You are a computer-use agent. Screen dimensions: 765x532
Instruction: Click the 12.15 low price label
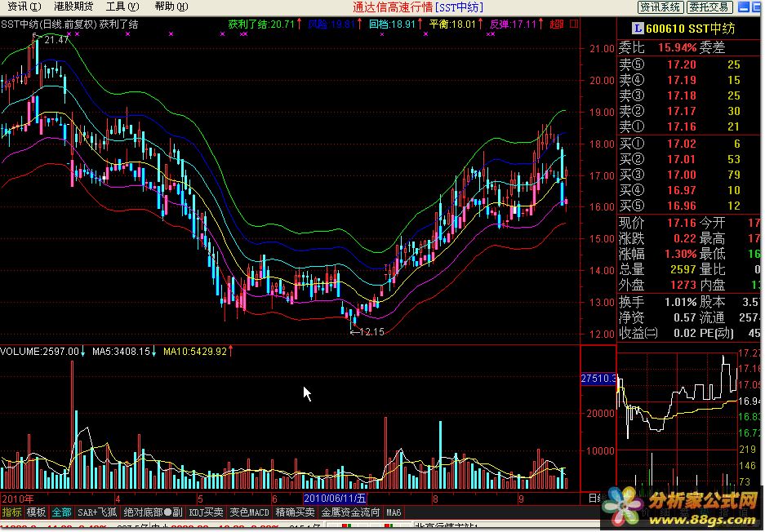(371, 332)
